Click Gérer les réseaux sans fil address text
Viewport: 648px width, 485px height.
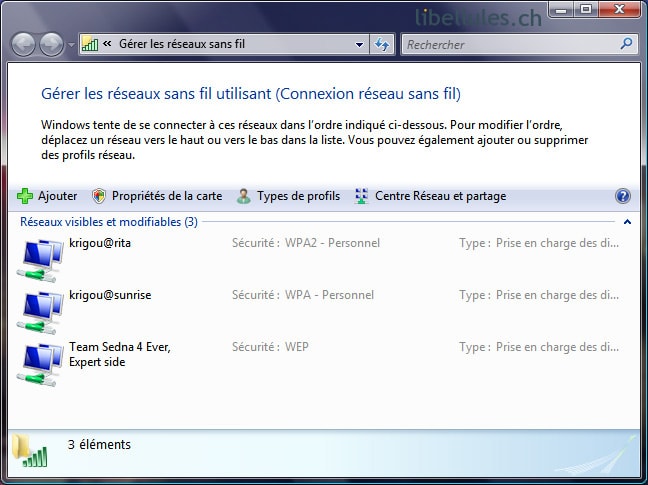coord(182,44)
